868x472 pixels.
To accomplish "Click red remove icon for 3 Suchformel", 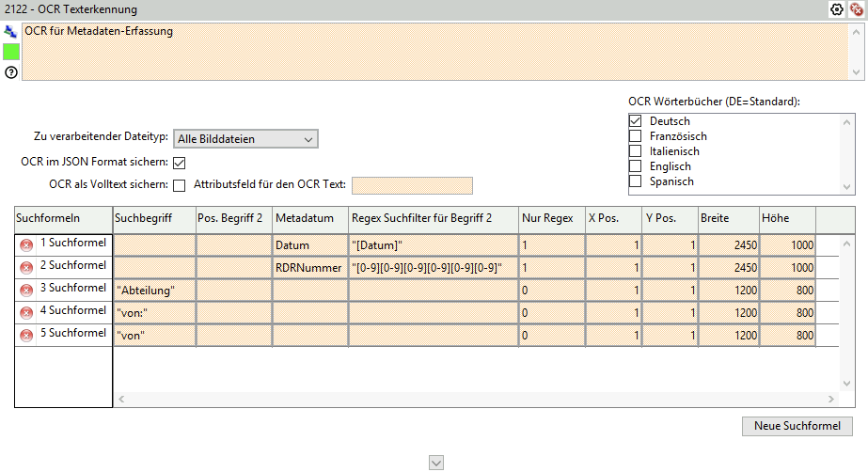I will [26, 290].
